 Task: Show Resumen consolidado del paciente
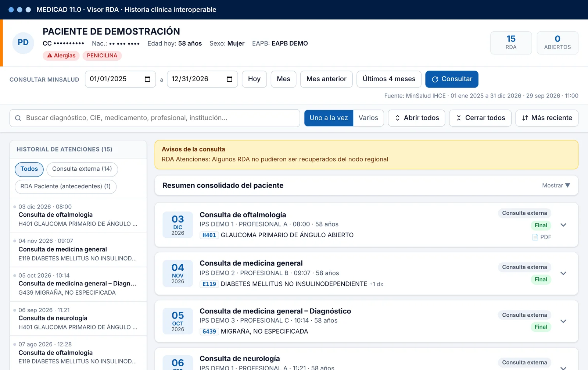point(556,185)
